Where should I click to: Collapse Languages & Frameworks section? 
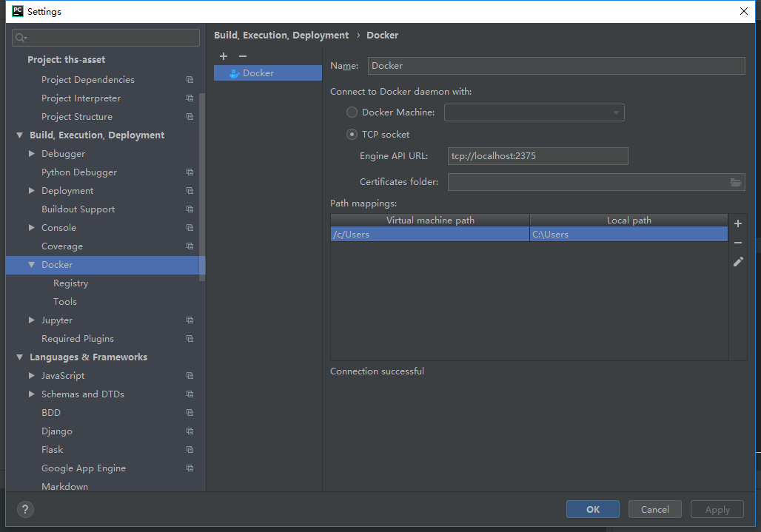(x=19, y=357)
